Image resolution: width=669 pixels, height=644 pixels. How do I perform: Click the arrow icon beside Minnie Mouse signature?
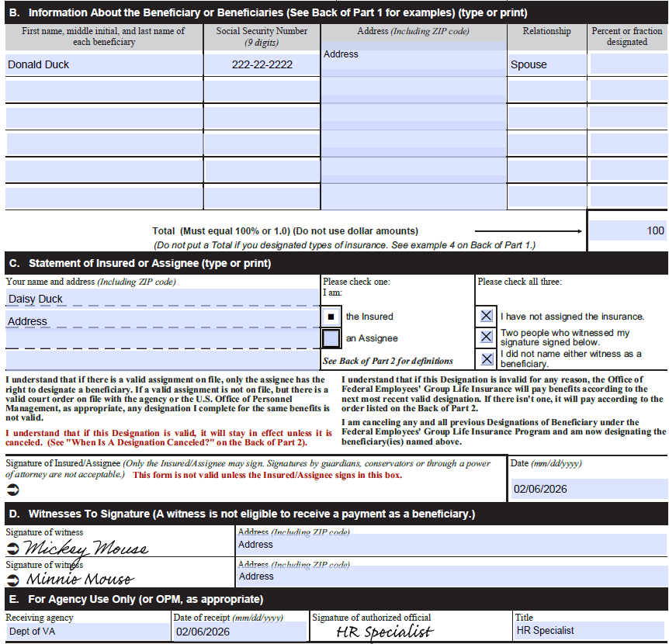tap(13, 580)
